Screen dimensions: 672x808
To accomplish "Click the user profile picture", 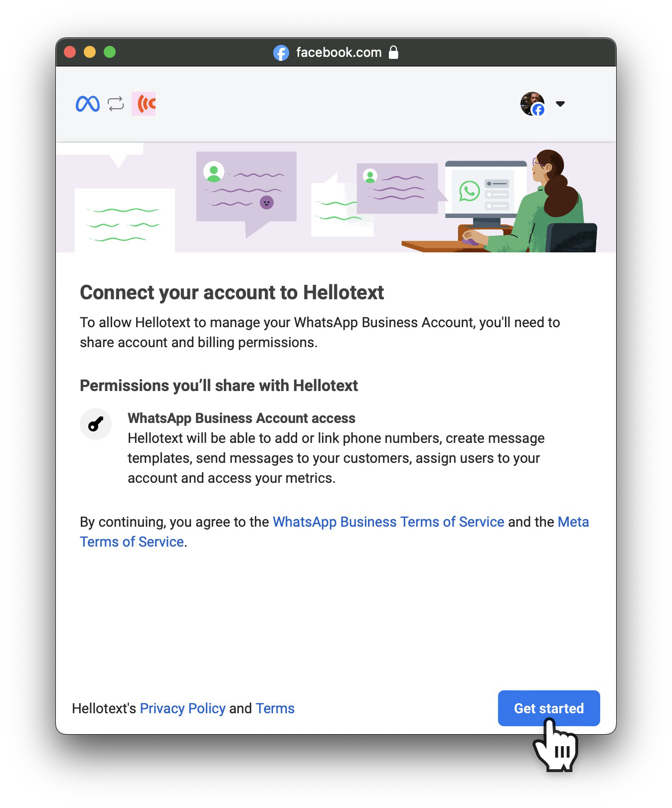I will (x=532, y=104).
